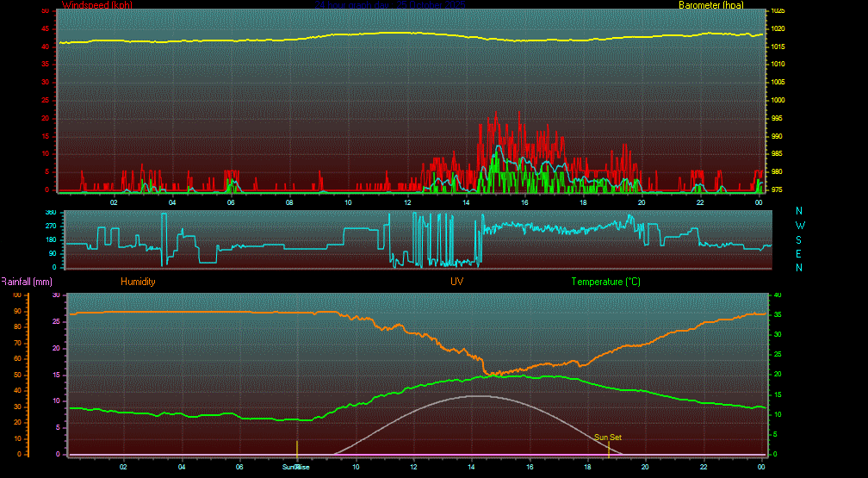Click hour 22 on the bottom time axis
The image size is (868, 478).
tap(704, 467)
